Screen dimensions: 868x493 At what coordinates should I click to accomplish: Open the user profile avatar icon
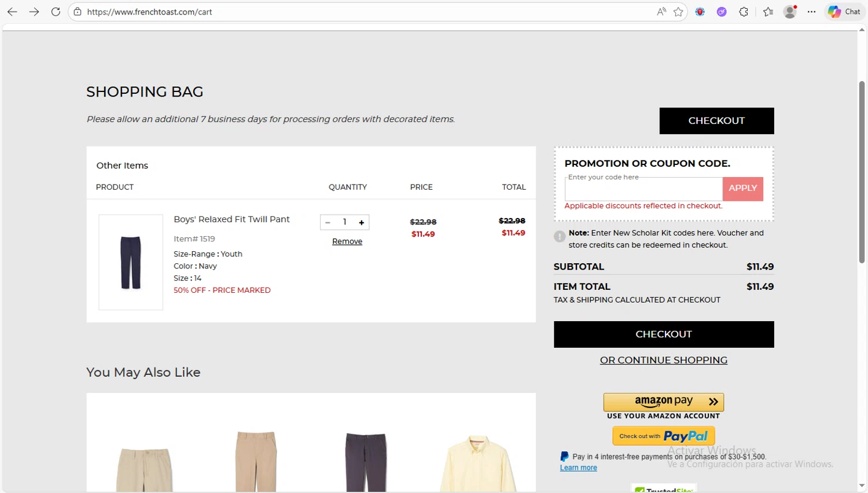tap(789, 12)
